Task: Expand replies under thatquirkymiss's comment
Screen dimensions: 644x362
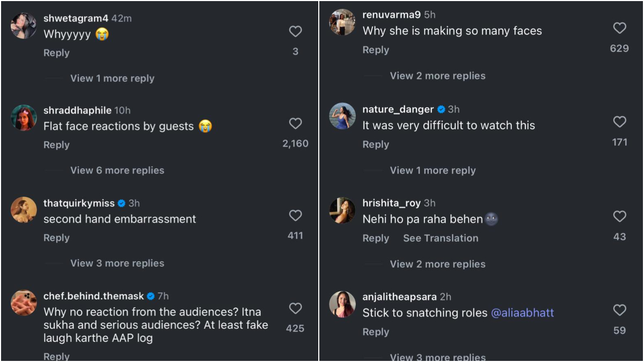Action: pos(117,263)
